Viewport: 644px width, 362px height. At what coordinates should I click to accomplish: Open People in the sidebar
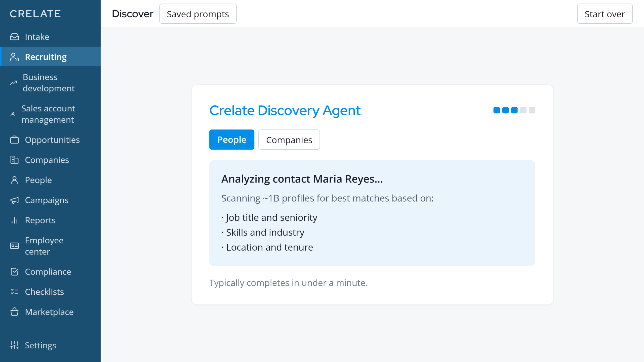pyautogui.click(x=50, y=180)
